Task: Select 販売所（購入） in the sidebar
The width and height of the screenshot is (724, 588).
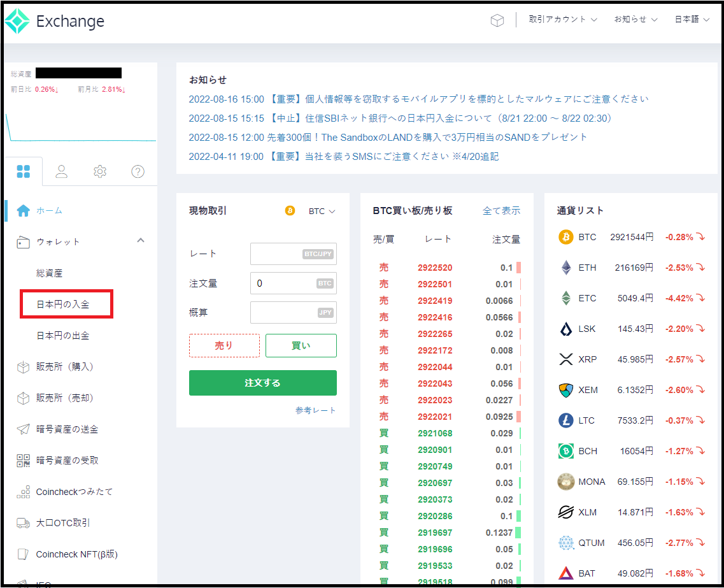Action: coord(64,366)
